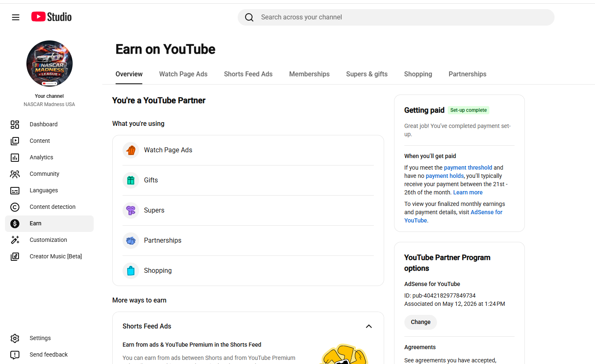Click the Earn dollar icon

pos(15,224)
